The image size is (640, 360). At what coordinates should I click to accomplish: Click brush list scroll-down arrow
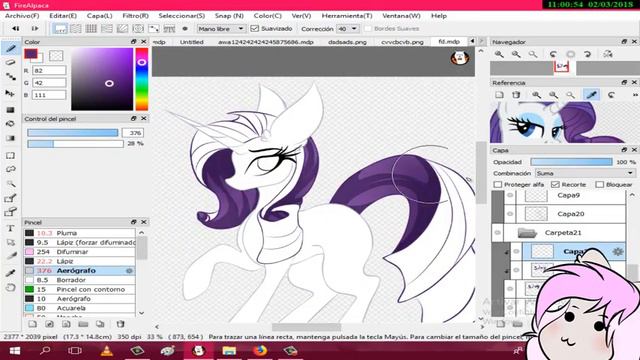(142, 313)
